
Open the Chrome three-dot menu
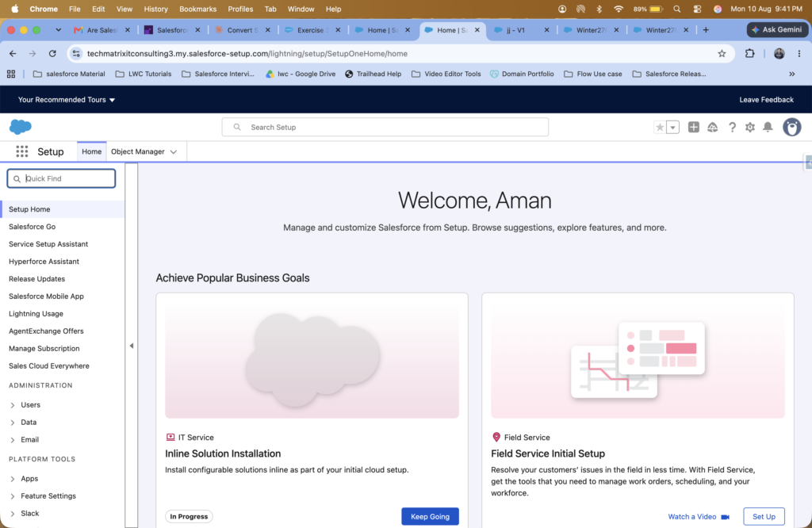799,53
